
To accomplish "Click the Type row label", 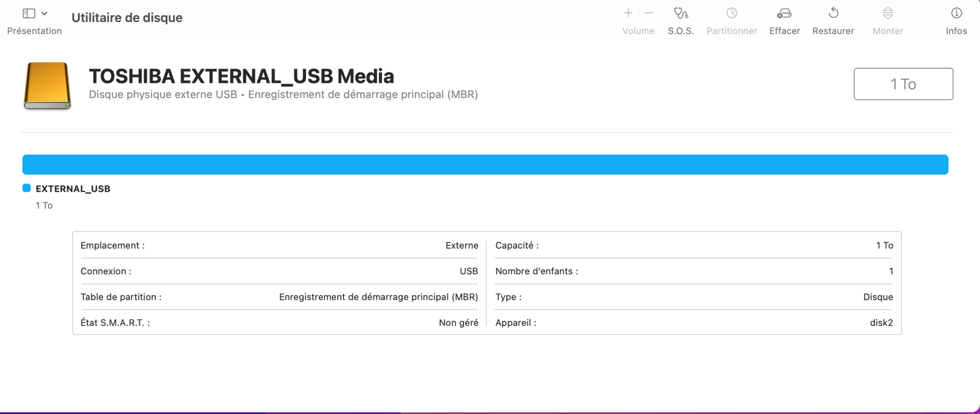I will 509,297.
